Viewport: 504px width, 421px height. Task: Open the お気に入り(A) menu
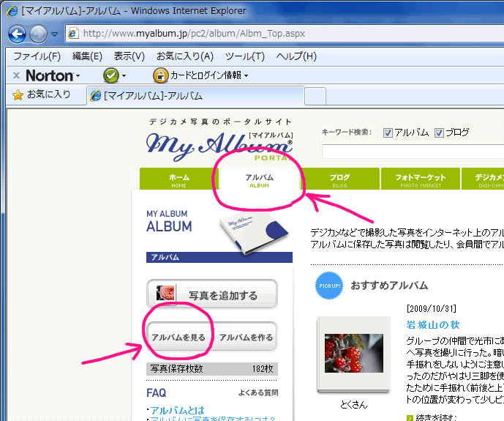(x=185, y=56)
